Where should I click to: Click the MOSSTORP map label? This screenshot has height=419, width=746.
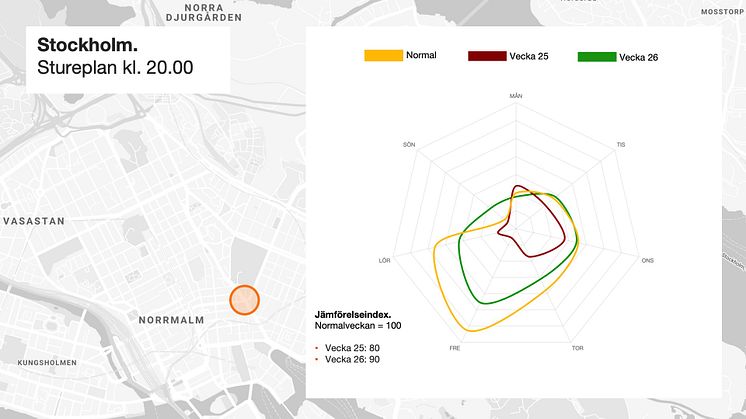click(x=723, y=12)
